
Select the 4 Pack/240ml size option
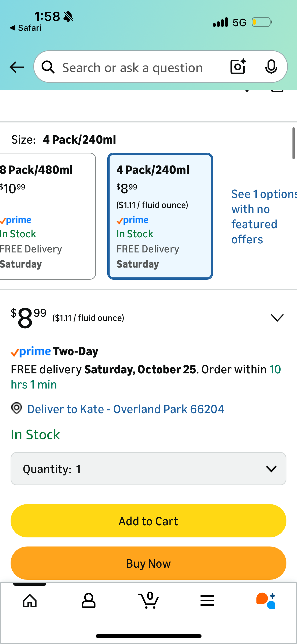point(160,216)
